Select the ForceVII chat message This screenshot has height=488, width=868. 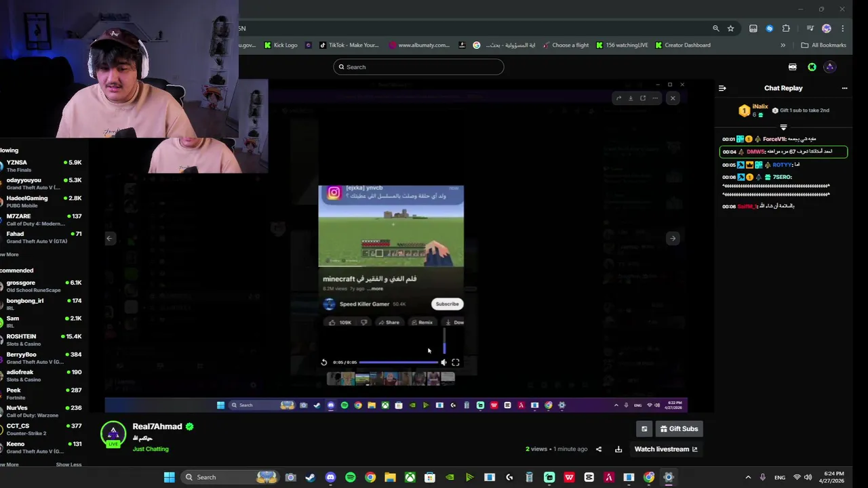click(783, 139)
